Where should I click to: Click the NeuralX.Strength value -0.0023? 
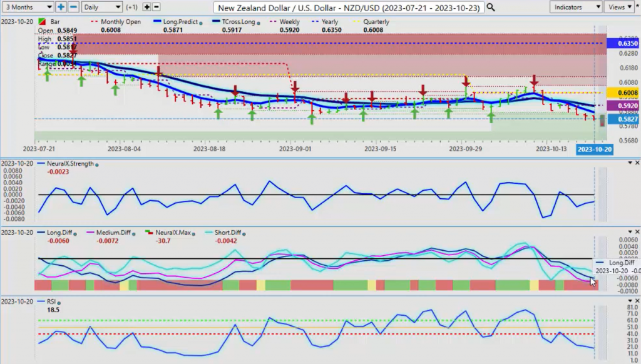coord(58,171)
